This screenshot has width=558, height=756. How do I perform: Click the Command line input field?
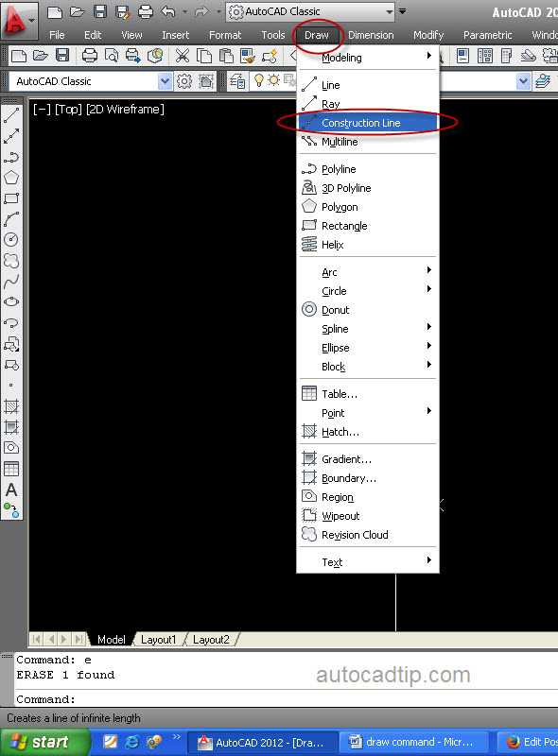[x=287, y=699]
